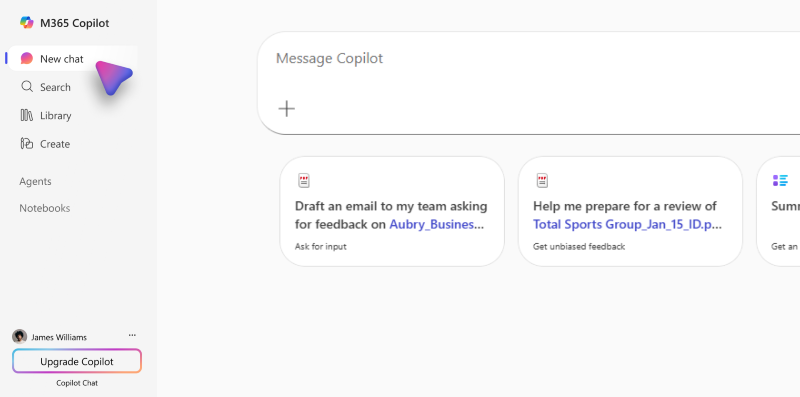Expand the Notebooks section
This screenshot has width=800, height=397.
[45, 208]
